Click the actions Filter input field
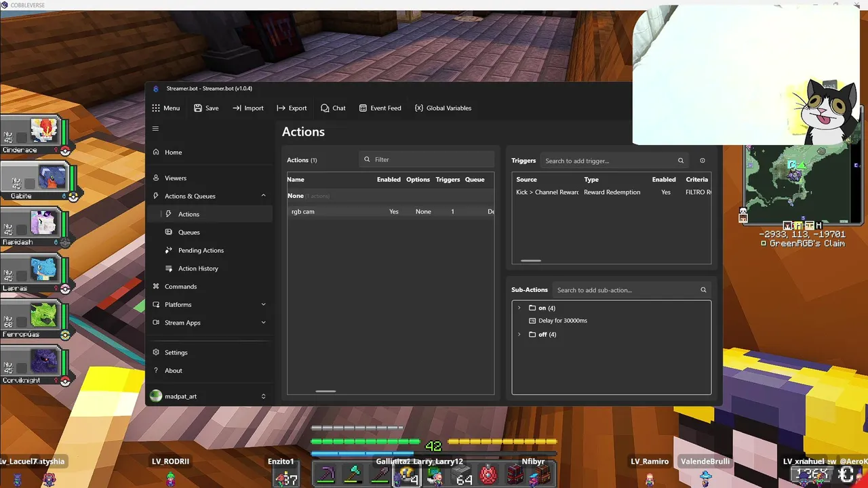This screenshot has height=488, width=868. [427, 159]
